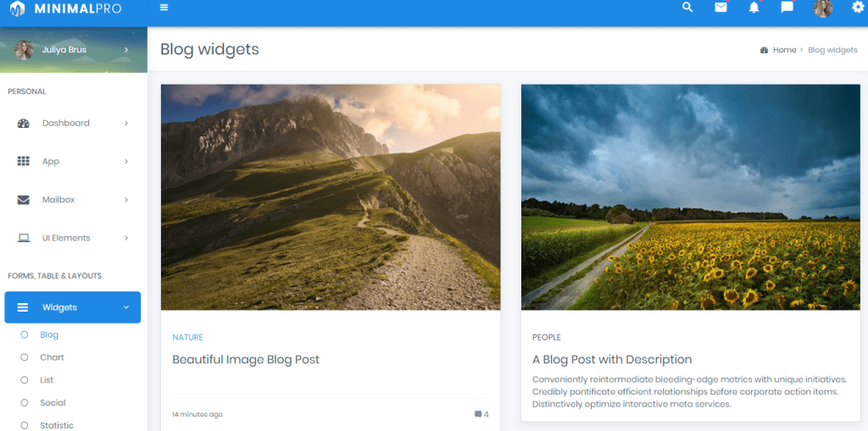Open A Blog Post with Description title
The height and width of the screenshot is (431, 868).
click(x=612, y=360)
